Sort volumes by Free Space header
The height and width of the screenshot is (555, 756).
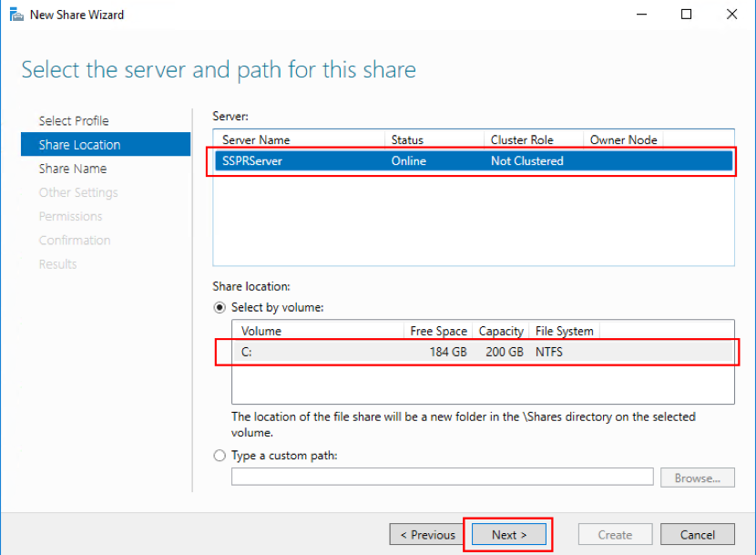[x=438, y=331]
